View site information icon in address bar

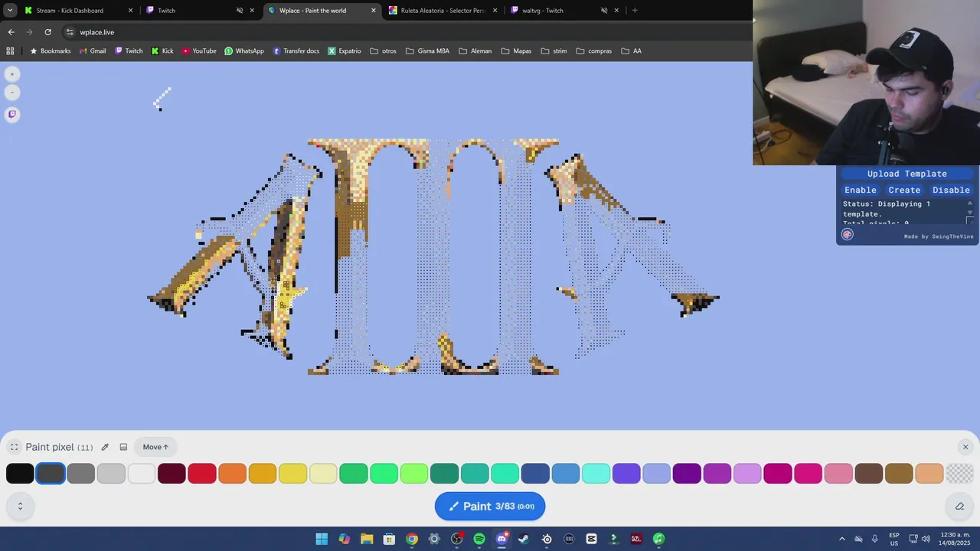pos(70,32)
